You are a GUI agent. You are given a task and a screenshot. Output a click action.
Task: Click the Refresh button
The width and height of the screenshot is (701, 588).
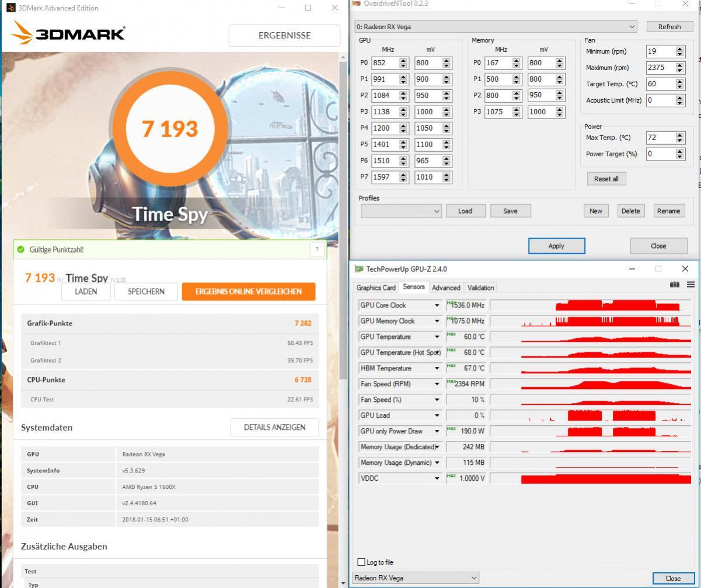pyautogui.click(x=669, y=26)
